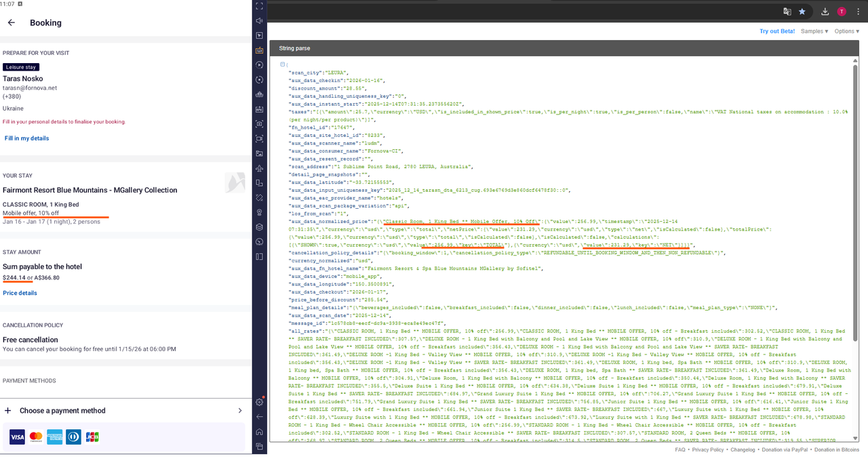Tap the back arrow beside Booking
The width and height of the screenshot is (868, 457).
point(12,22)
